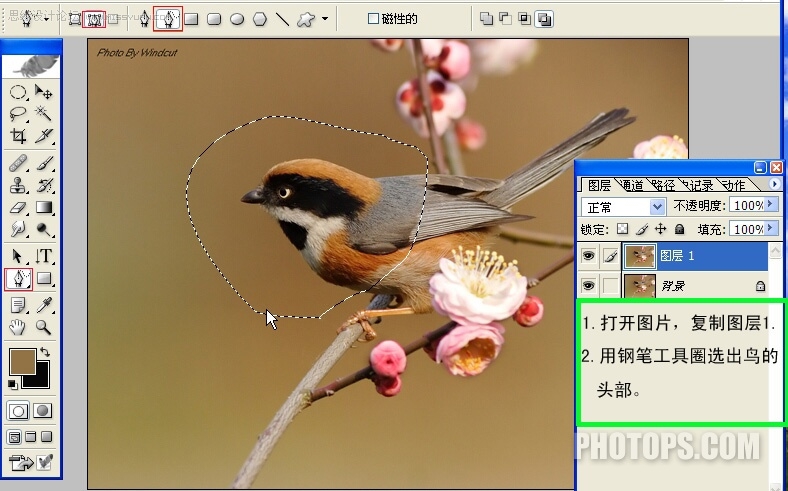Screen dimensions: 788x491
Task: Pick Rounded Rectangle shape in options bar
Action: [214, 19]
